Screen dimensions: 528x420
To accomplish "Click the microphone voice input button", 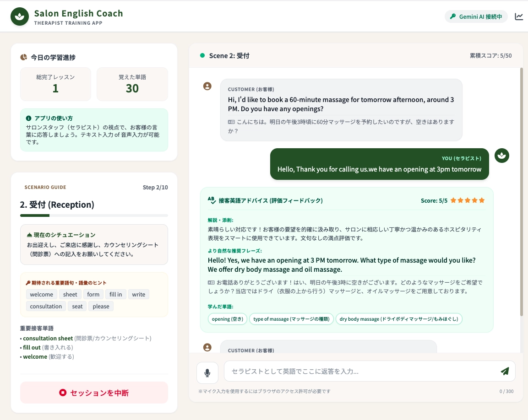I will (x=207, y=372).
